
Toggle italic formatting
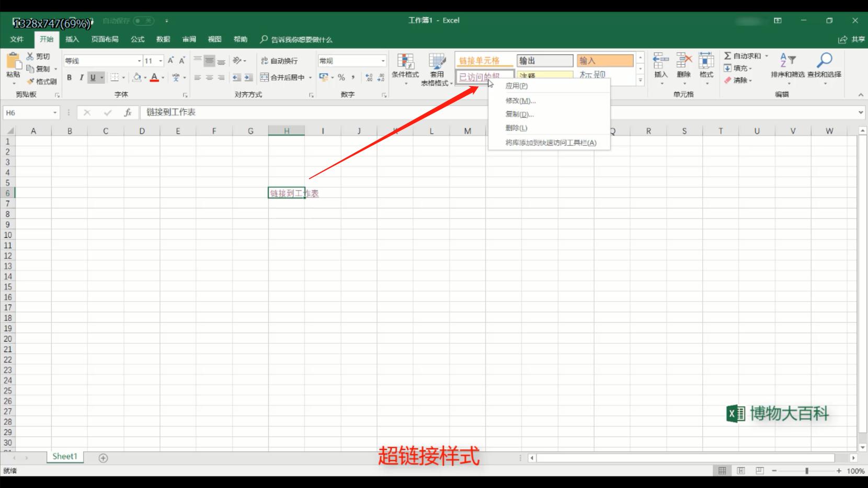(x=81, y=77)
